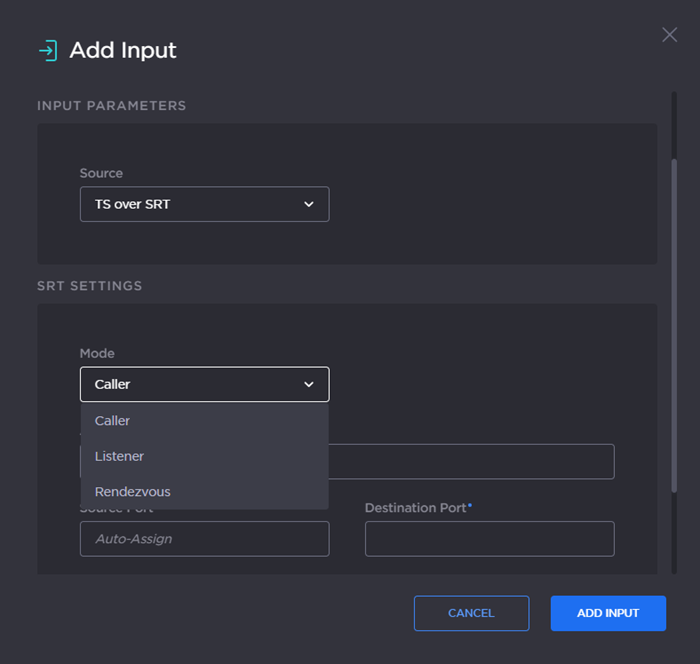This screenshot has height=664, width=700.
Task: Close the Add Input dialog
Action: pos(669,35)
